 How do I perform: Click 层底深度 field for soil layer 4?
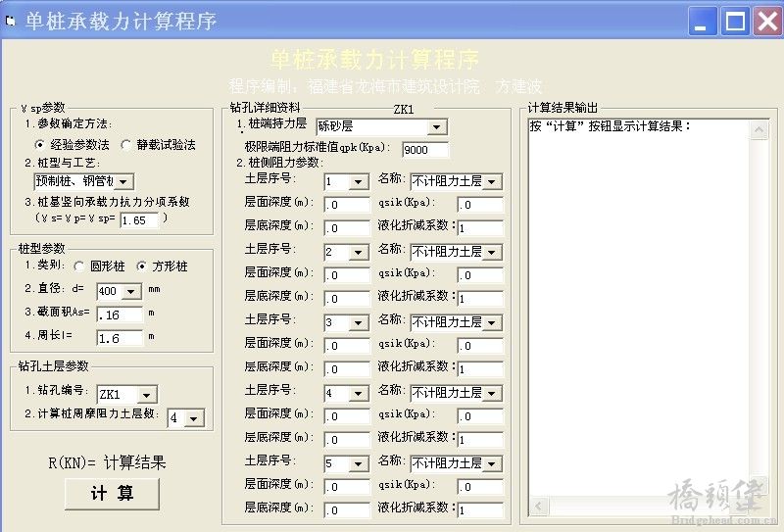(347, 440)
